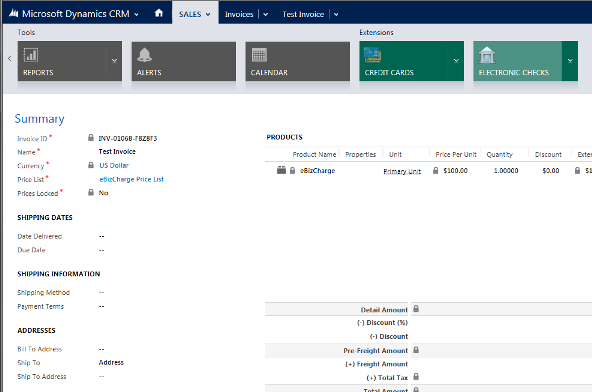Open the Test Invoice breadcrumb dropdown
This screenshot has height=392, width=592.
(336, 14)
